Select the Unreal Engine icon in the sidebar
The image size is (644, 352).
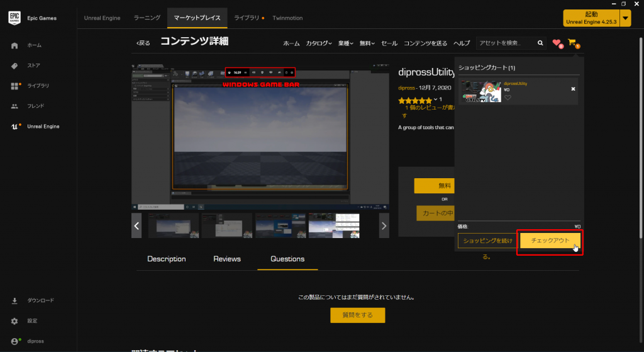(x=14, y=127)
